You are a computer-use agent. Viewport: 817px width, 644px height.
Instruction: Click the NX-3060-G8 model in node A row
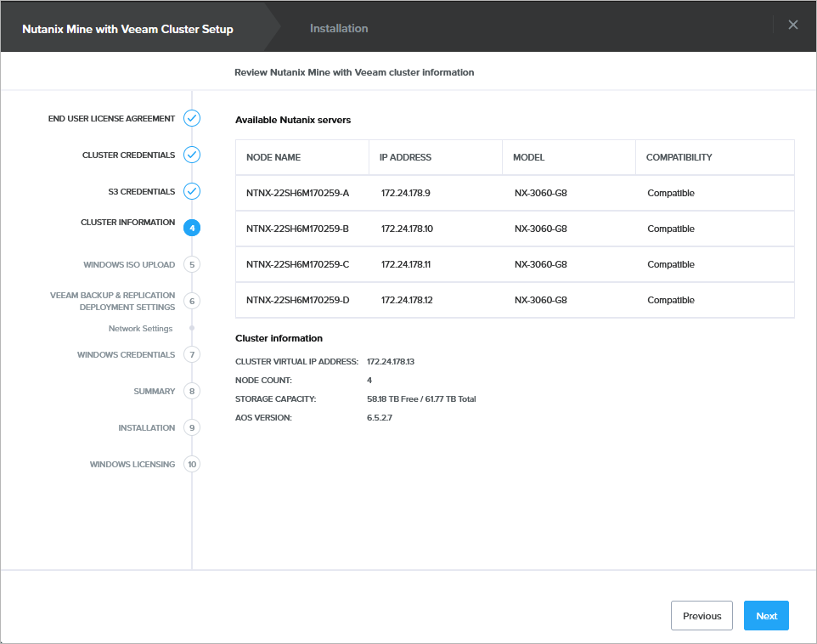pos(541,193)
